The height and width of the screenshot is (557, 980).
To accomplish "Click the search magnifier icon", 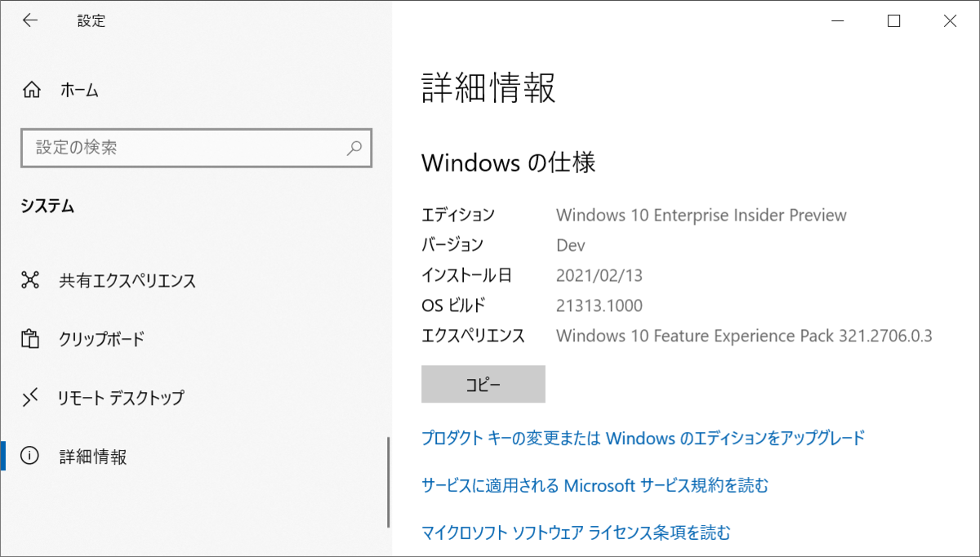I will pyautogui.click(x=354, y=148).
